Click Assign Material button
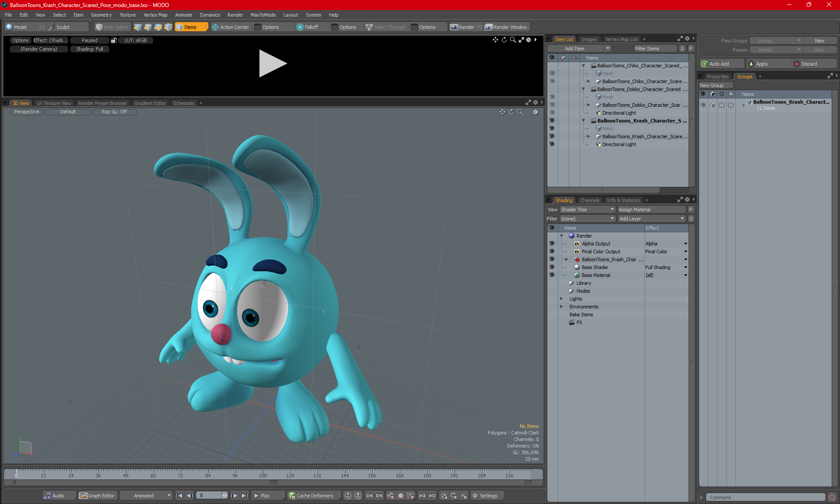The width and height of the screenshot is (840, 504). [x=651, y=210]
